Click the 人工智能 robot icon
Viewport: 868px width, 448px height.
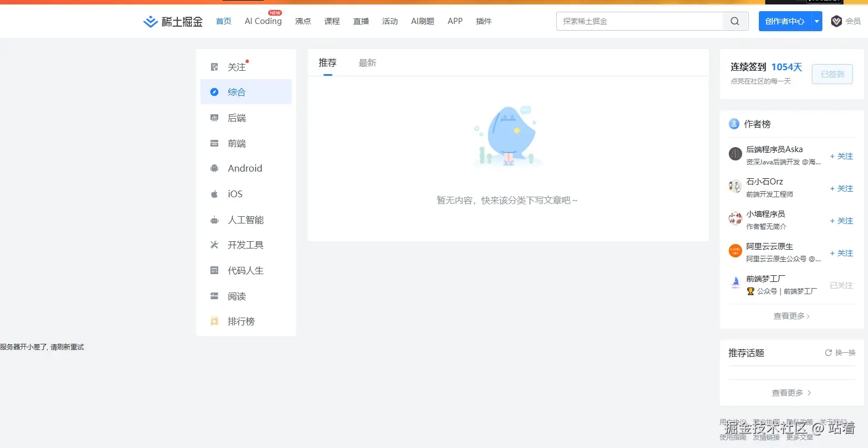pyautogui.click(x=214, y=220)
